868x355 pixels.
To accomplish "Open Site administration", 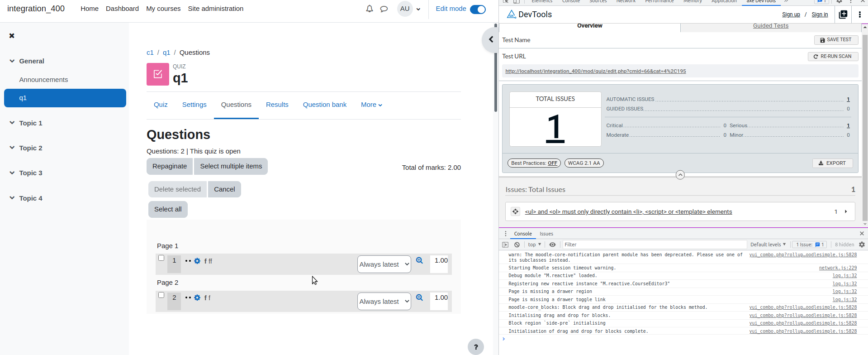I will coord(215,9).
